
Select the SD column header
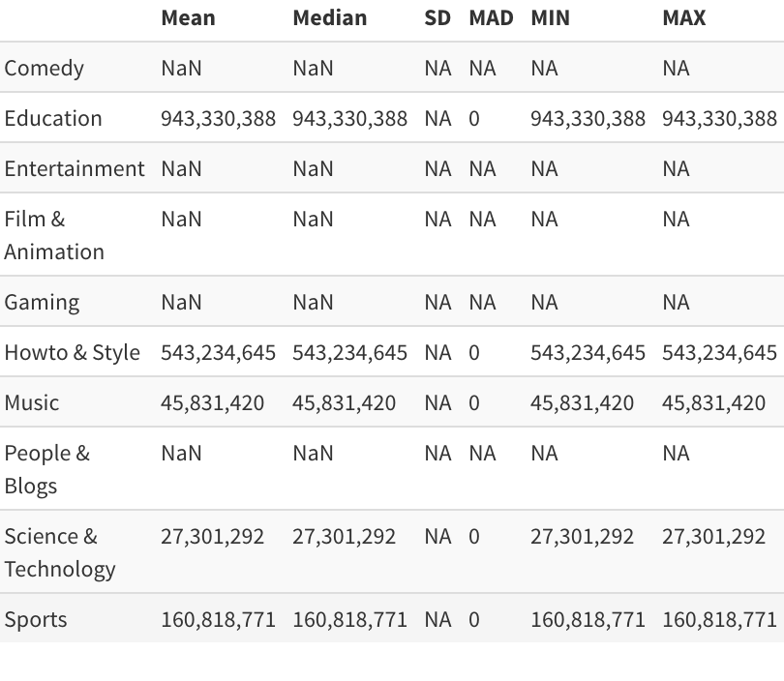click(x=437, y=18)
